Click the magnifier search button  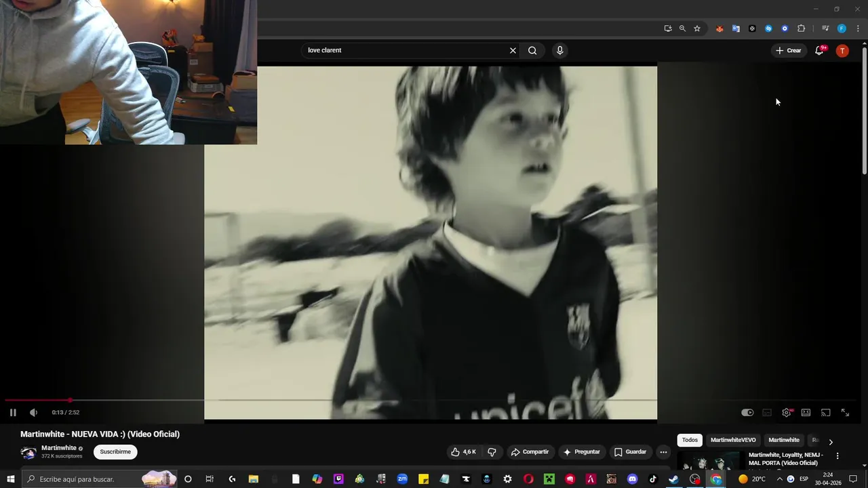coord(532,50)
